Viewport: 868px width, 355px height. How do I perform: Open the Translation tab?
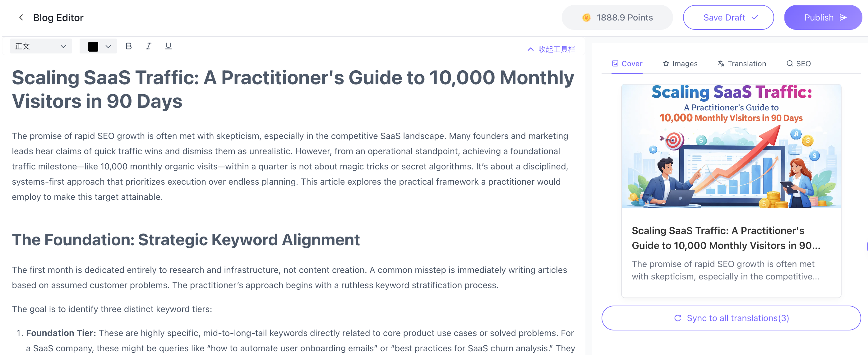click(742, 64)
